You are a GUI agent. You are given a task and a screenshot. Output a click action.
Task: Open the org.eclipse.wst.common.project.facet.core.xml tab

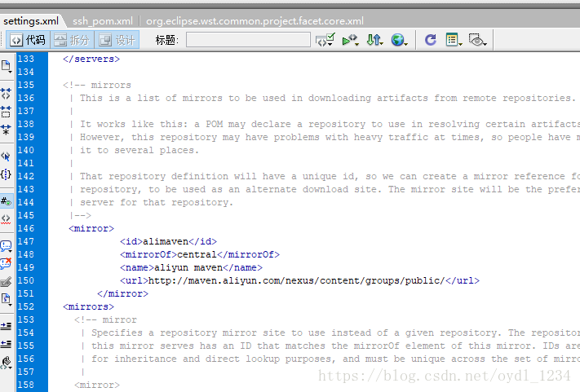tap(255, 21)
